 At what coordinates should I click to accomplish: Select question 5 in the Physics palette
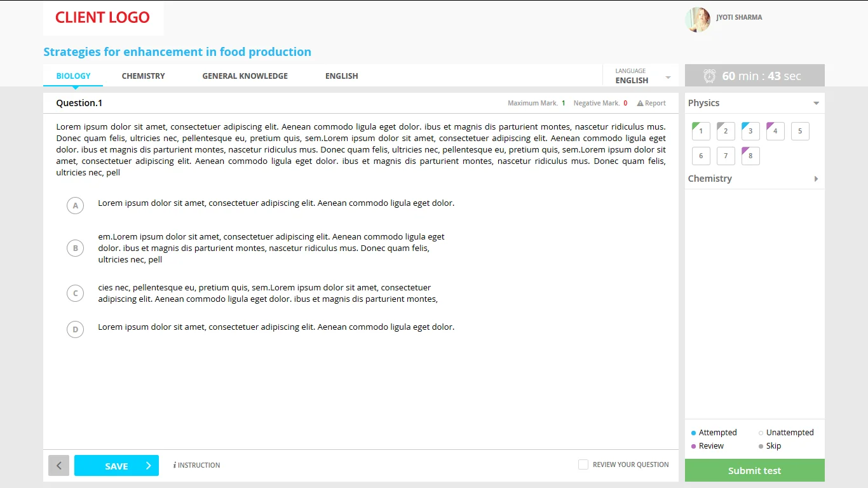799,131
